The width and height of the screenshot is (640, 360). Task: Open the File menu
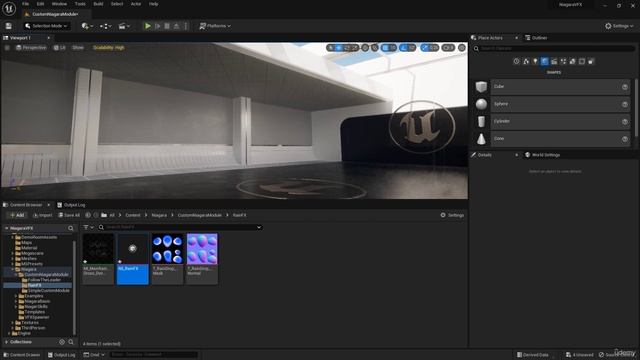[x=25, y=4]
